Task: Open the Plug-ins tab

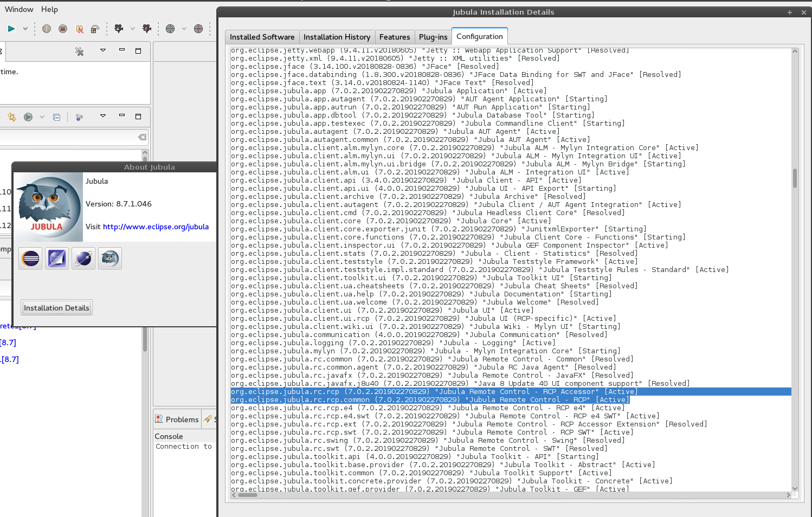Action: click(x=433, y=37)
